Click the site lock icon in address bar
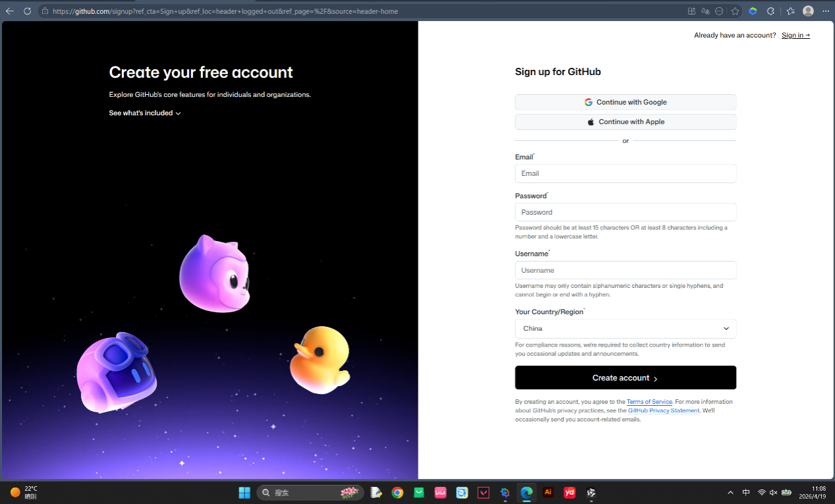Screen dimensions: 835x504 [45, 11]
